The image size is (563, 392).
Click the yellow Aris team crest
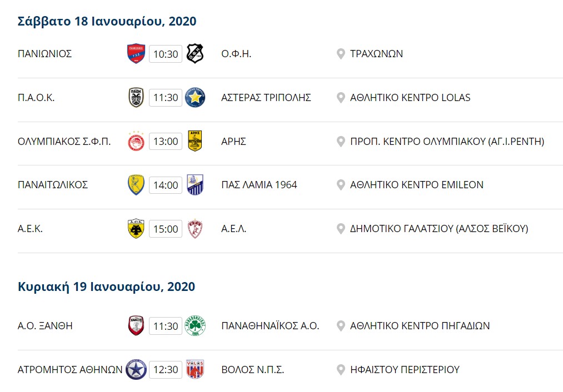(195, 141)
